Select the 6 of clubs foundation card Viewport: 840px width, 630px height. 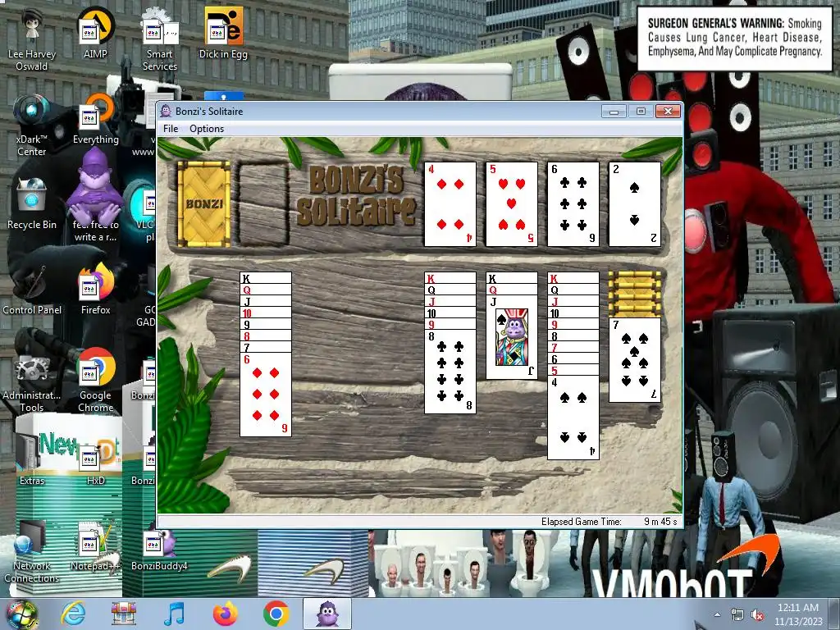tap(573, 204)
